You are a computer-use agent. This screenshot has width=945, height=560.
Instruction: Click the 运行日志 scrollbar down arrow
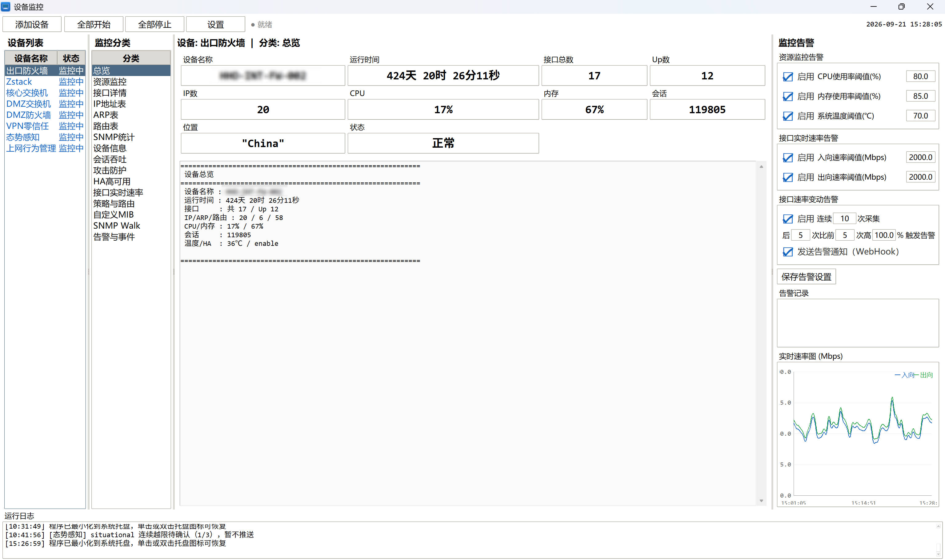pyautogui.click(x=938, y=554)
